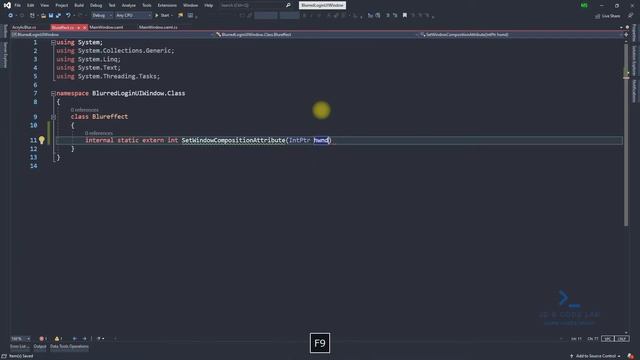Image resolution: width=640 pixels, height=360 pixels.
Task: Open the class navigation dropdown Blureffect
Action: point(317,35)
